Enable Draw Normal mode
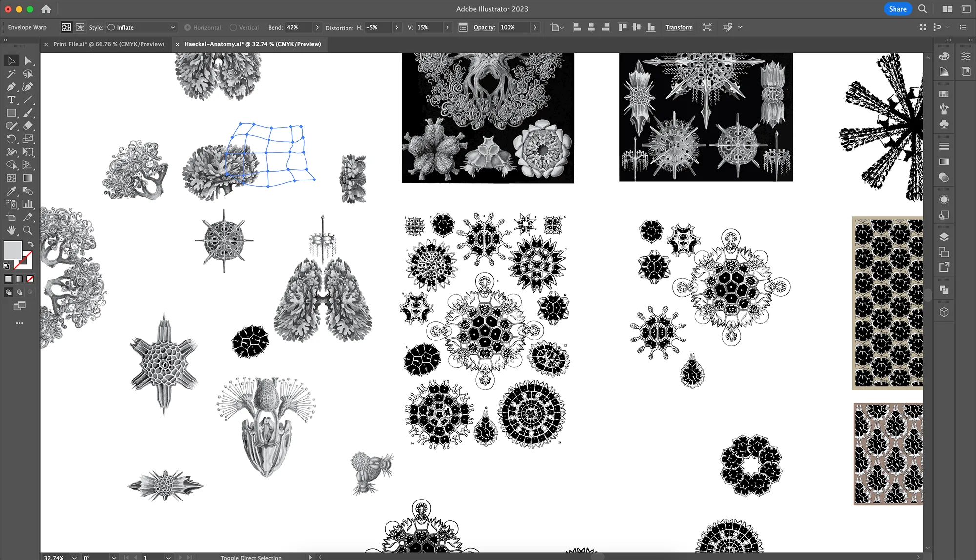976x560 pixels. point(8,292)
